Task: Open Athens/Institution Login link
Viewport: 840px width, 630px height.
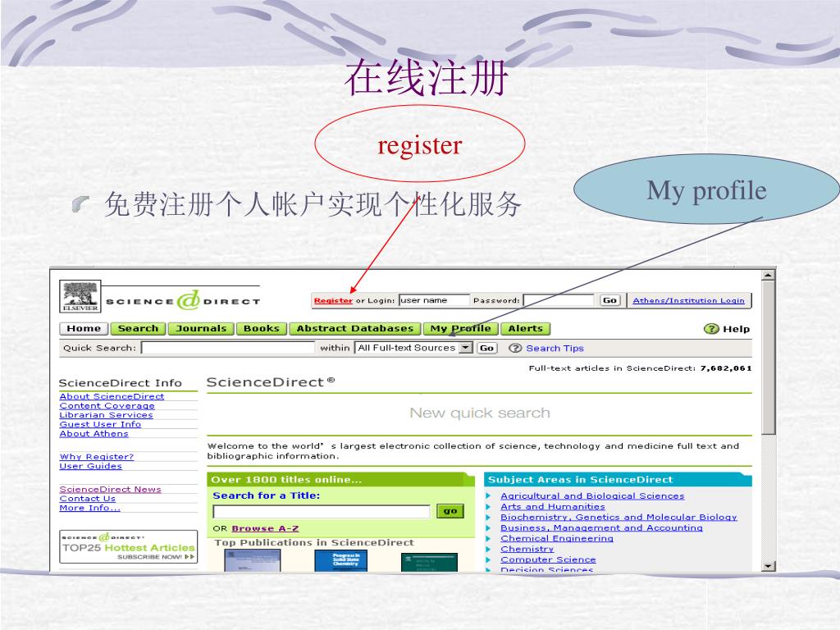Action: point(688,300)
